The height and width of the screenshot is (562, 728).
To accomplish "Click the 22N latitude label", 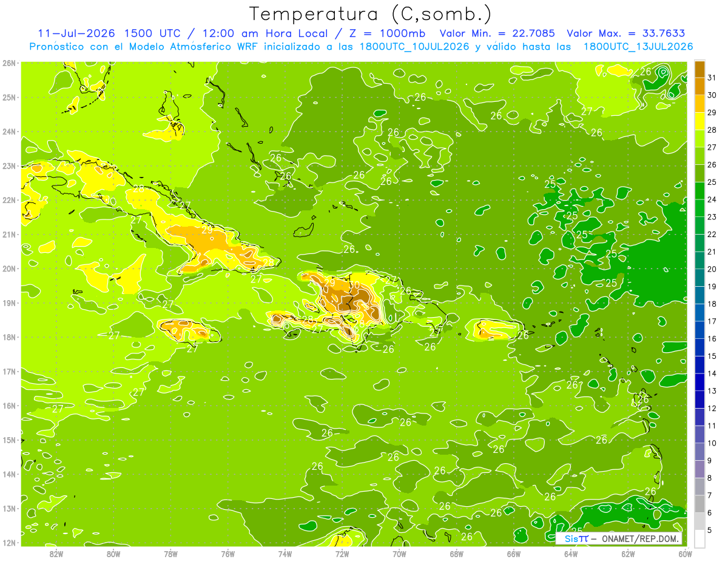I will tap(9, 200).
